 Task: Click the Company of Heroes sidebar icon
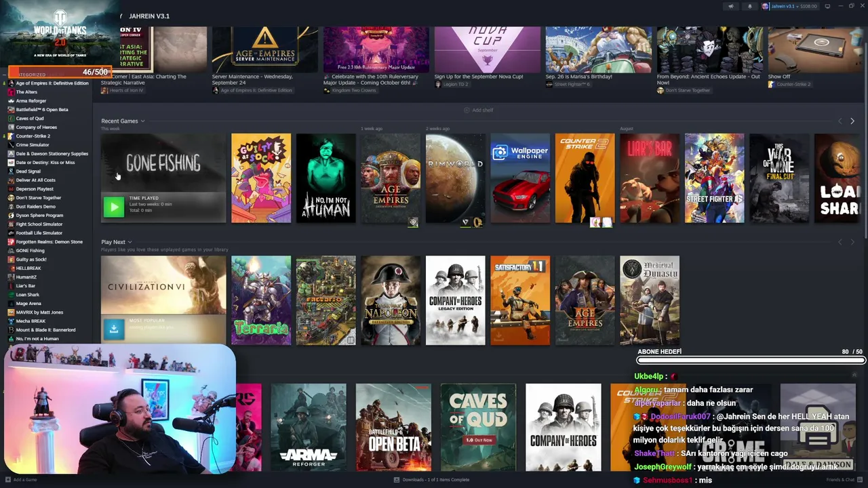[11, 127]
